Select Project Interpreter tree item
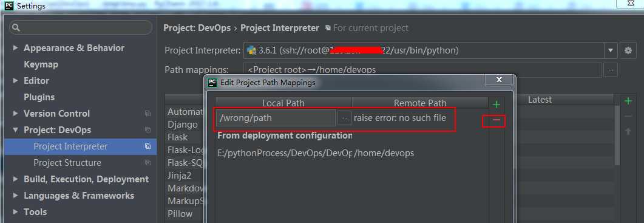Screen dimensions: 644x223 [81, 146]
